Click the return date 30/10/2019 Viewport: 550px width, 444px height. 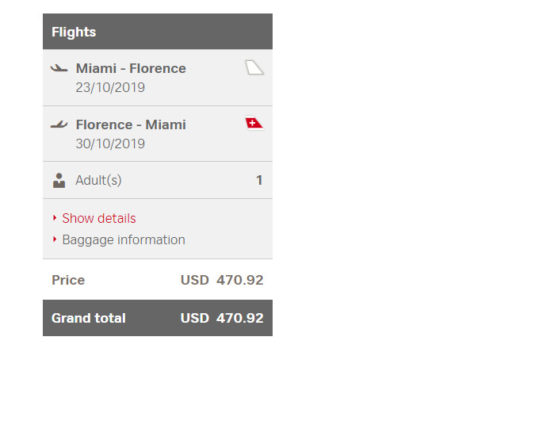click(x=110, y=143)
